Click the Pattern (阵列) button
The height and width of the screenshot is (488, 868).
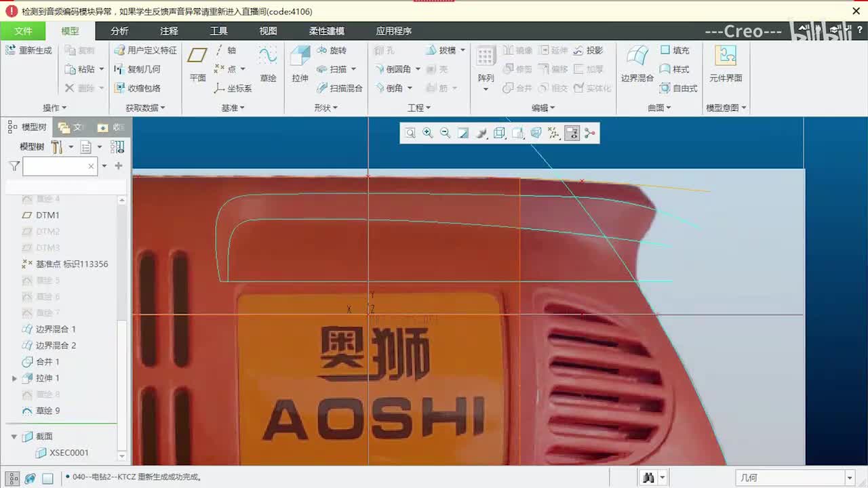click(x=486, y=68)
